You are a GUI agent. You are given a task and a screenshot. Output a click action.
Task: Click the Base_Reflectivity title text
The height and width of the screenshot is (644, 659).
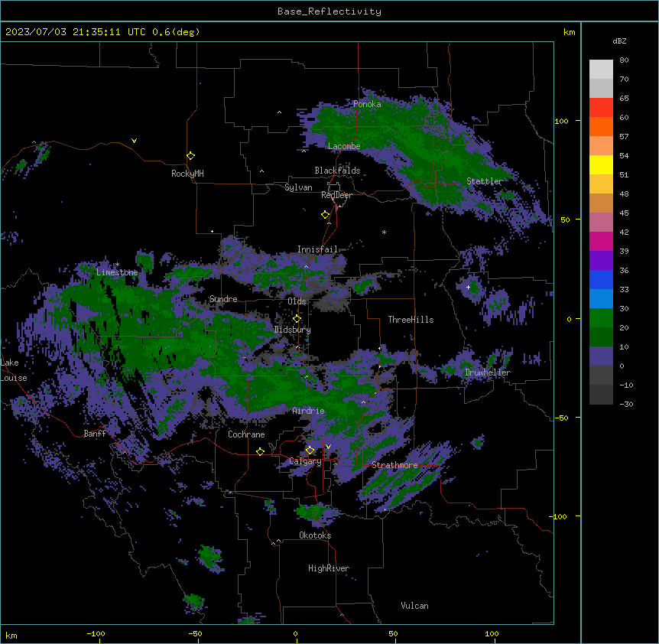pyautogui.click(x=329, y=11)
